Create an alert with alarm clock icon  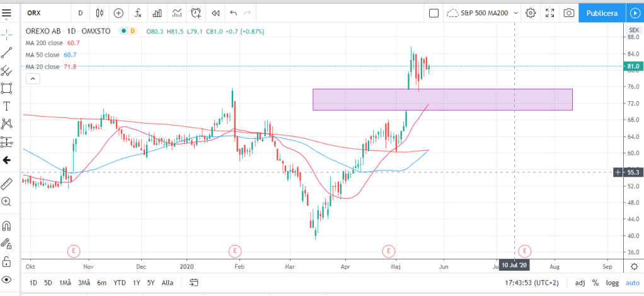pyautogui.click(x=197, y=13)
